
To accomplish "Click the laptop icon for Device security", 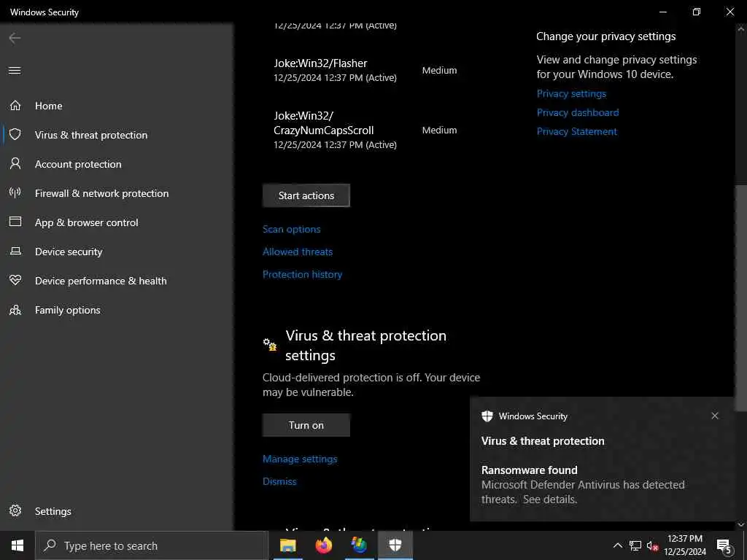I will pyautogui.click(x=15, y=251).
